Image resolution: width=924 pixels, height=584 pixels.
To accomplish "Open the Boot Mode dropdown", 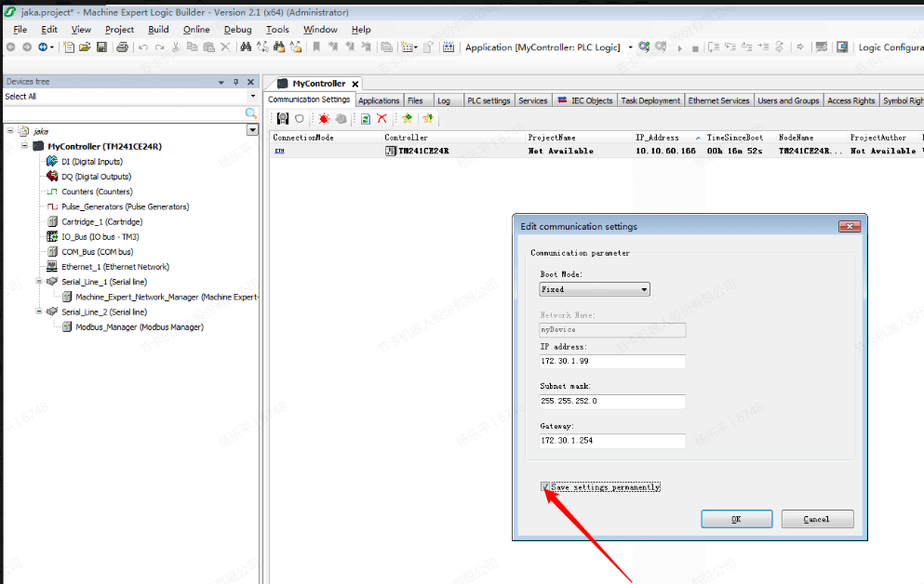I will (x=595, y=289).
